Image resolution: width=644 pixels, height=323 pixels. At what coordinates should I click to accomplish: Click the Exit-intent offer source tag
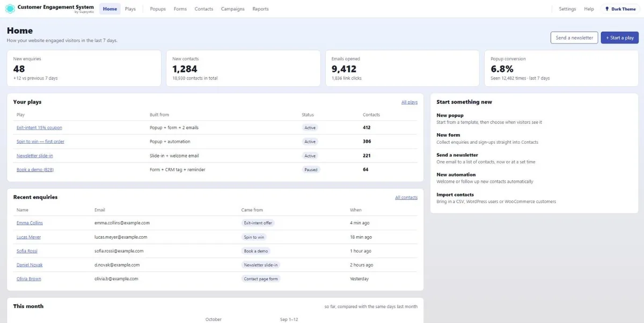click(x=258, y=223)
